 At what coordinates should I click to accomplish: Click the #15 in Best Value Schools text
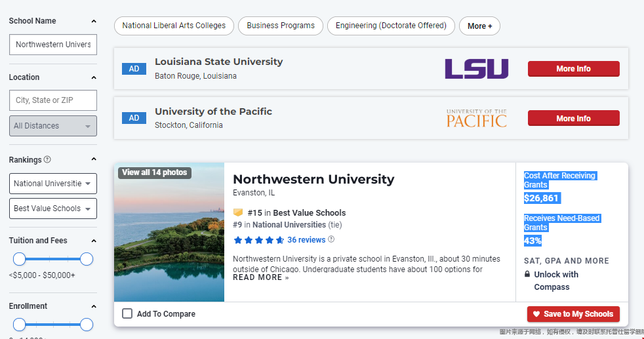tap(296, 212)
